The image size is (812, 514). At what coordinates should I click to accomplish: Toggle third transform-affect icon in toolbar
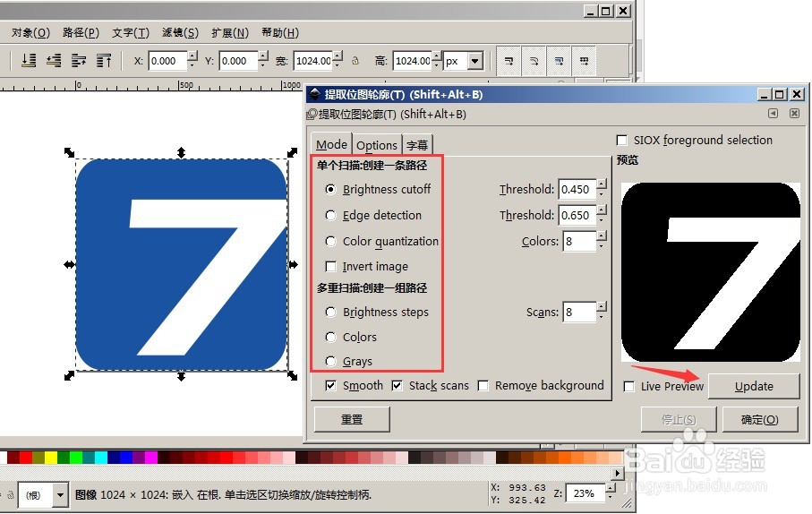click(x=559, y=61)
